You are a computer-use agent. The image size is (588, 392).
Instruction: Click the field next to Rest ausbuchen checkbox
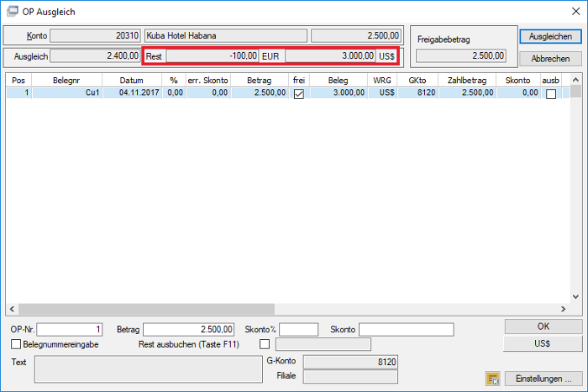[323, 344]
